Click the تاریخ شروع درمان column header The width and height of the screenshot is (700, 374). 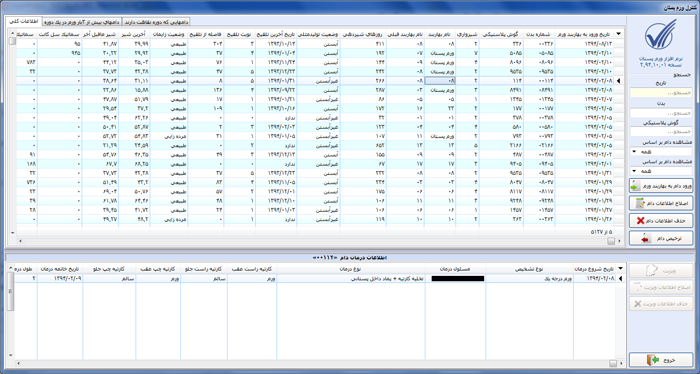[x=594, y=269]
